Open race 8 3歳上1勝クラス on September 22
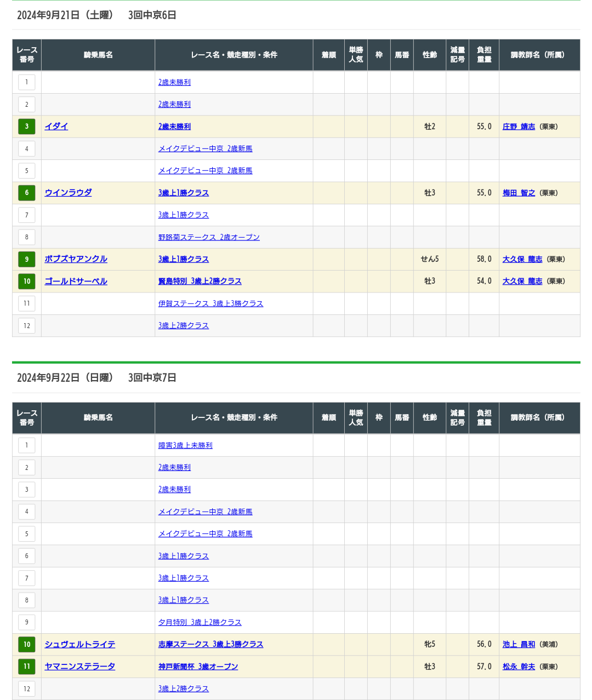 click(x=184, y=600)
